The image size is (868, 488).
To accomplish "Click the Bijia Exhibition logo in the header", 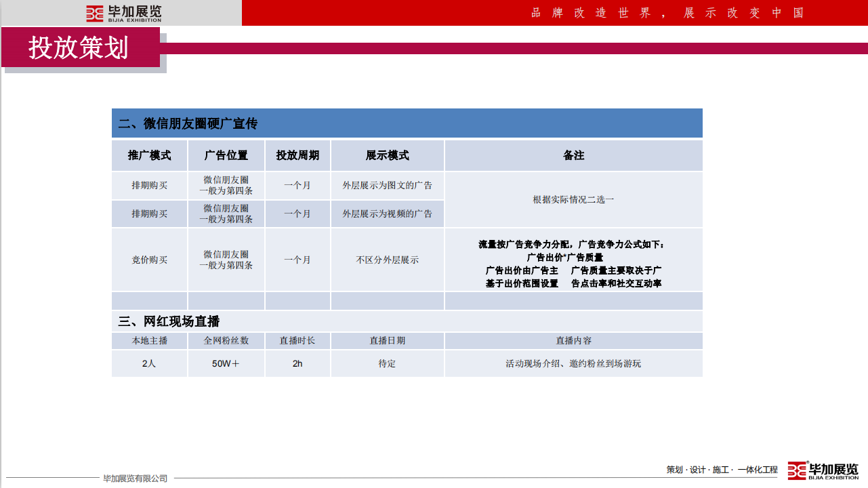I will 123,13.
